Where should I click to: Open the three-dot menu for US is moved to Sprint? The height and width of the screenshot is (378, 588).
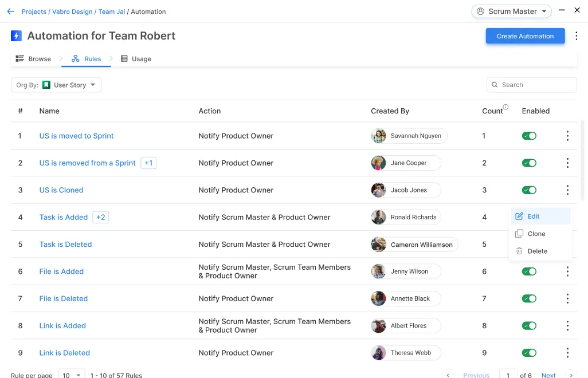pyautogui.click(x=567, y=136)
